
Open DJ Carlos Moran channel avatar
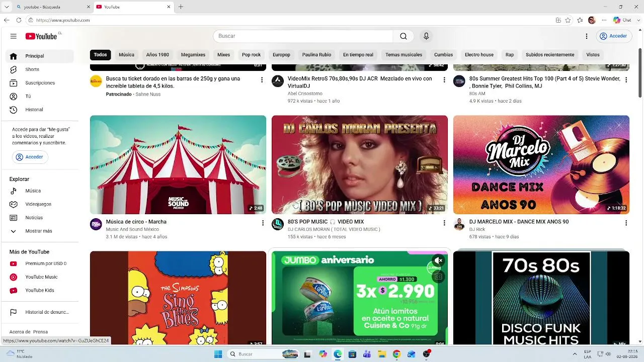[278, 224]
